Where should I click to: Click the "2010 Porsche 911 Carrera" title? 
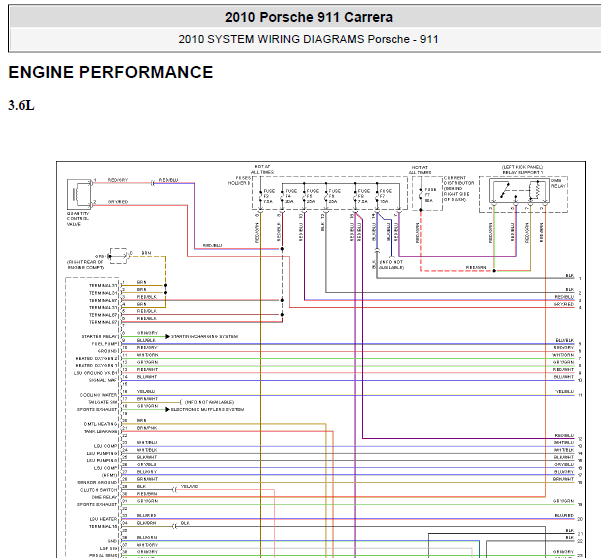[309, 17]
